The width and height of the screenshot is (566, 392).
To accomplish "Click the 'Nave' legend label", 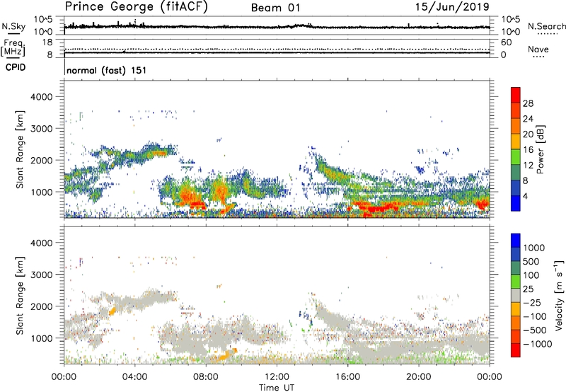I will coord(538,49).
